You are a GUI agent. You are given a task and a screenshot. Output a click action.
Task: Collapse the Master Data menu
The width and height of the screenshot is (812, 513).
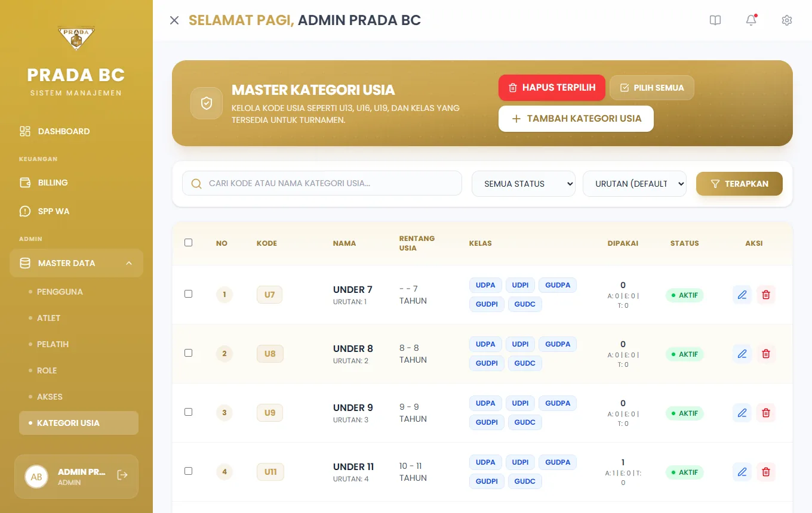(76, 263)
